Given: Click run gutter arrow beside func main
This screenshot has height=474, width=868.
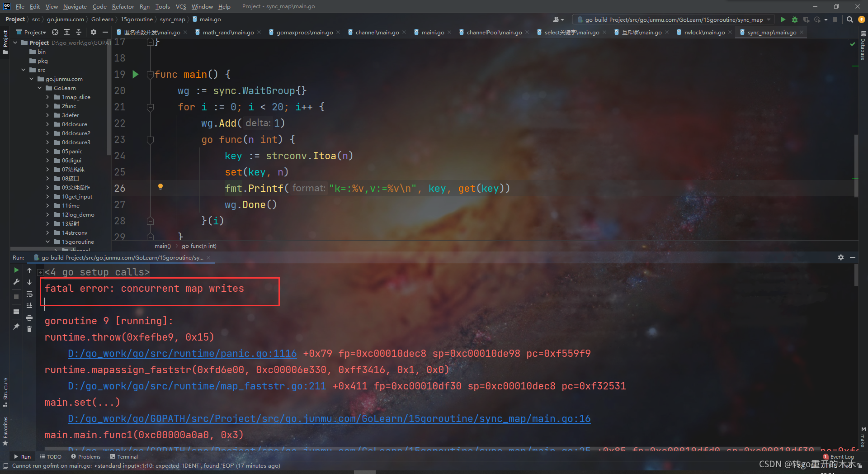Looking at the screenshot, I should [135, 74].
